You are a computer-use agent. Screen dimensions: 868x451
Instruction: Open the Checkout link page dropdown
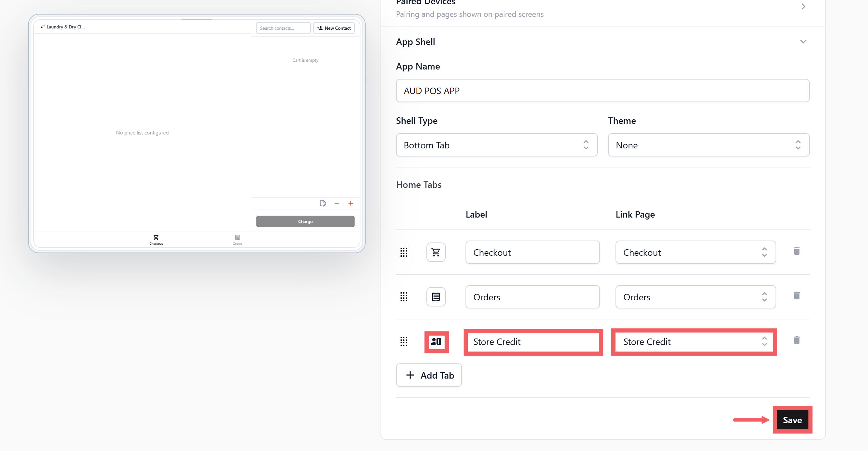tap(695, 252)
